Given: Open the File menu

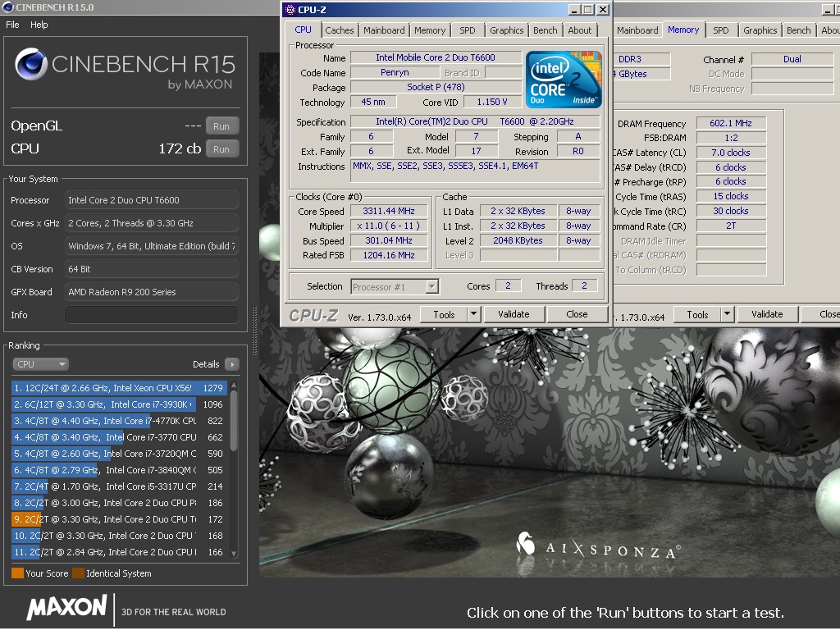Looking at the screenshot, I should pyautogui.click(x=12, y=25).
